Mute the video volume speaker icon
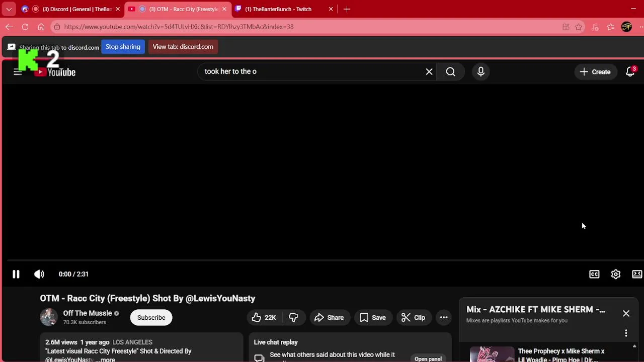644x362 pixels. point(39,274)
